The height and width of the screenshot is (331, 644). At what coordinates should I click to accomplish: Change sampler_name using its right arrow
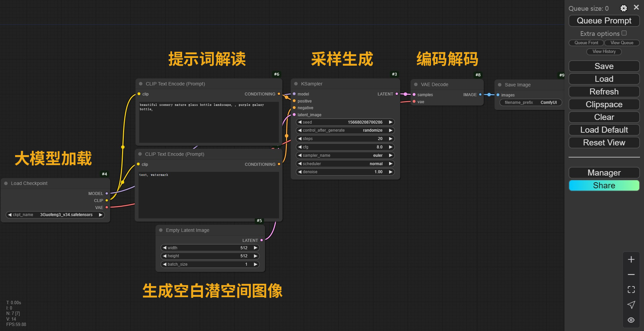pyautogui.click(x=390, y=155)
